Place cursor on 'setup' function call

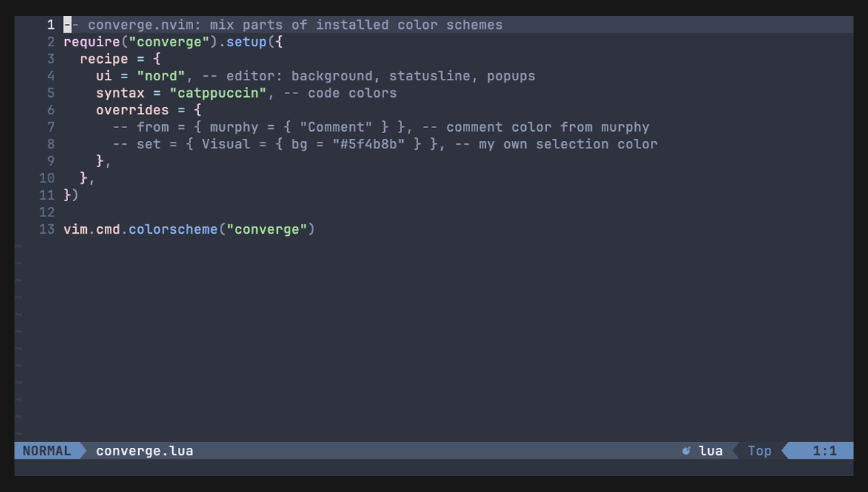click(x=247, y=42)
